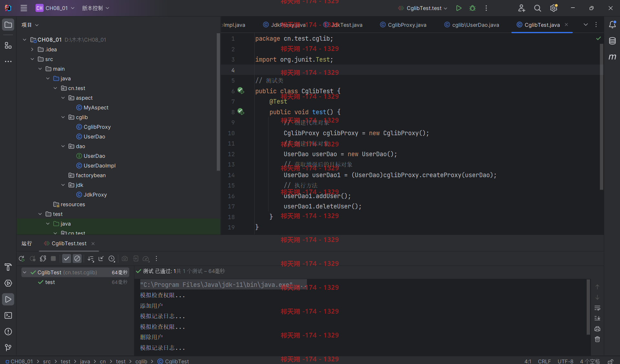Viewport: 620px width, 364px height.
Task: Open CH08_01 project dropdown
Action: (x=55, y=8)
